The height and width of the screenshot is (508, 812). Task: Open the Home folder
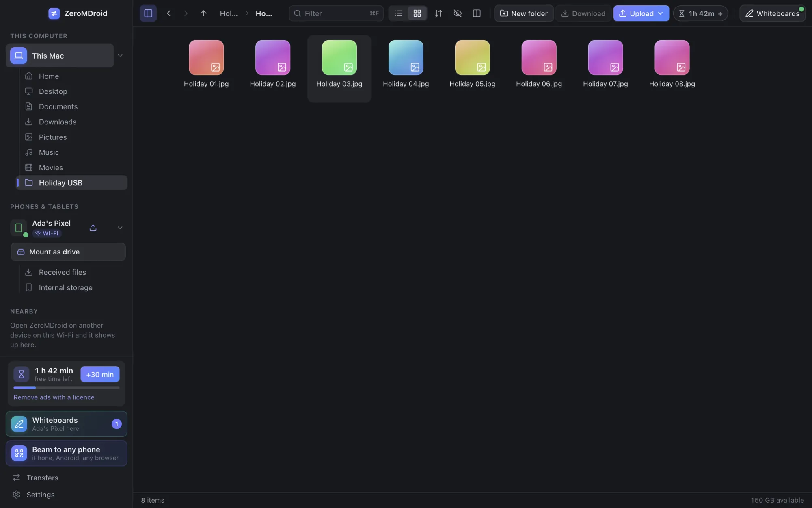click(71, 76)
